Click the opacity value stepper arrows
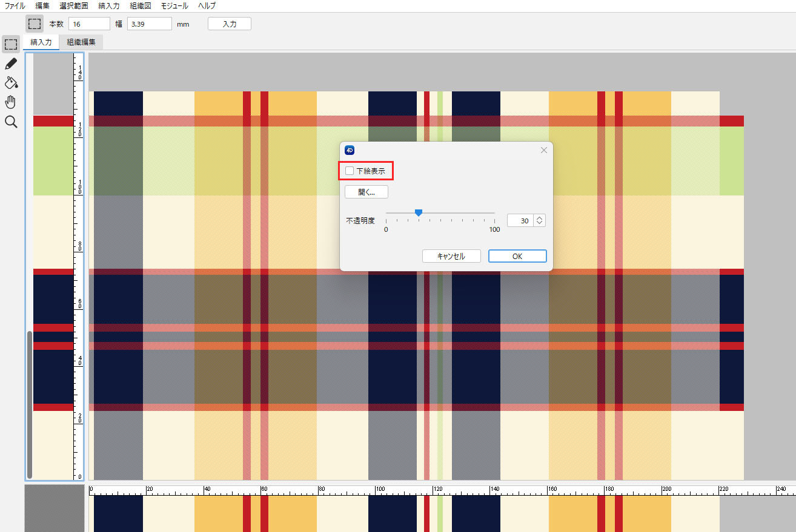The height and width of the screenshot is (532, 796). 539,221
